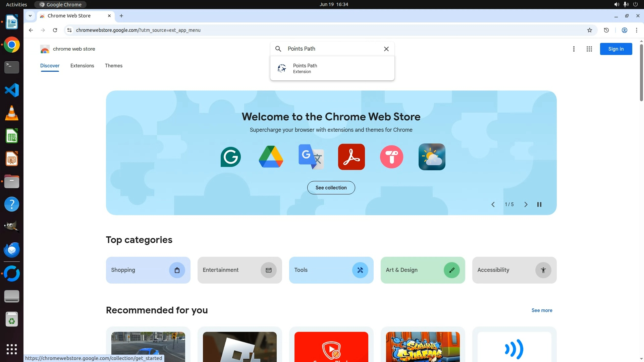Image resolution: width=644 pixels, height=362 pixels.
Task: Open the Google apps grid
Action: tap(589, 49)
